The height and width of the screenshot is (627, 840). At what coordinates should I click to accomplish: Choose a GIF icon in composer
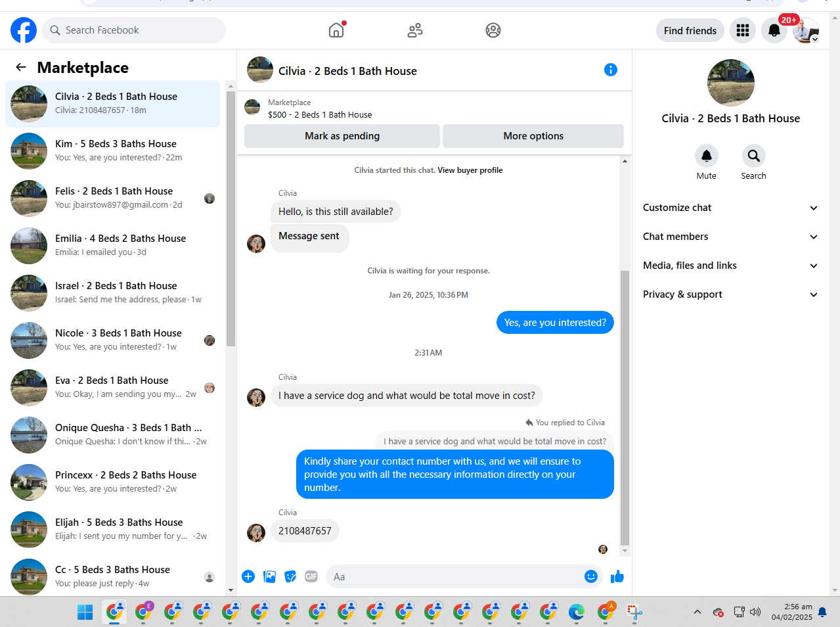pos(311,576)
